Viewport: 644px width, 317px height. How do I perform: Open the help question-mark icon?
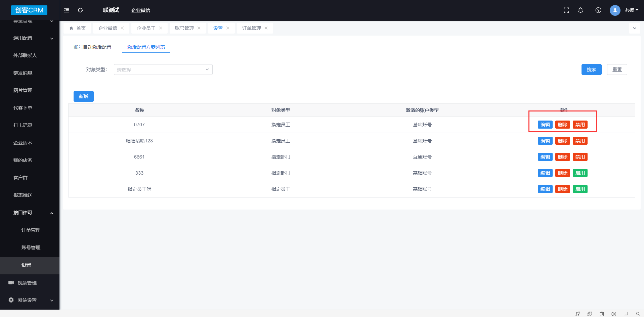598,10
